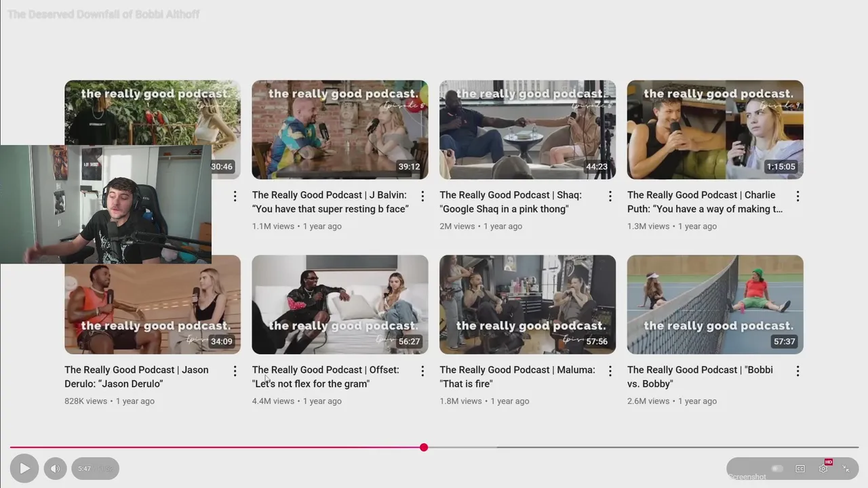Open the HD settings gear

pos(823,468)
